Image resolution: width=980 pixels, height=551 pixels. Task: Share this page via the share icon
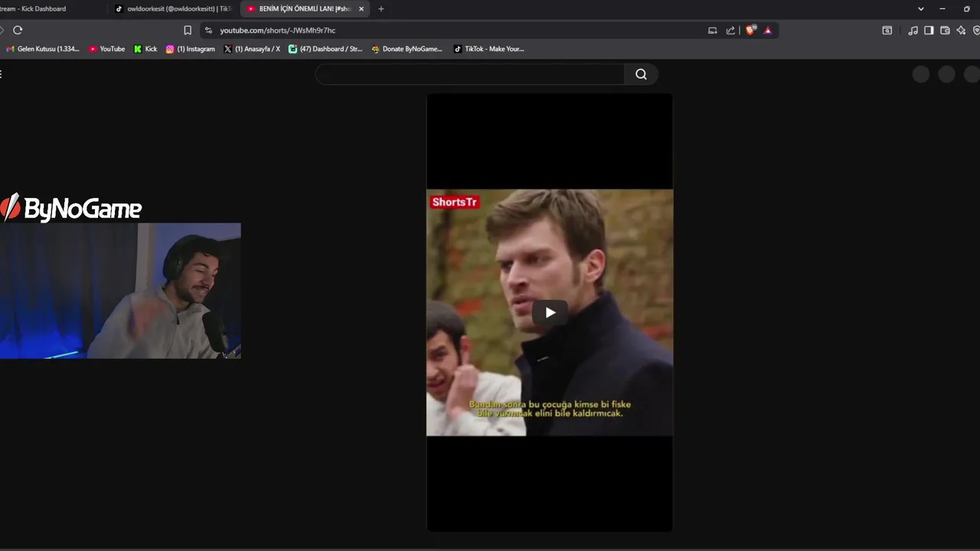pyautogui.click(x=730, y=30)
